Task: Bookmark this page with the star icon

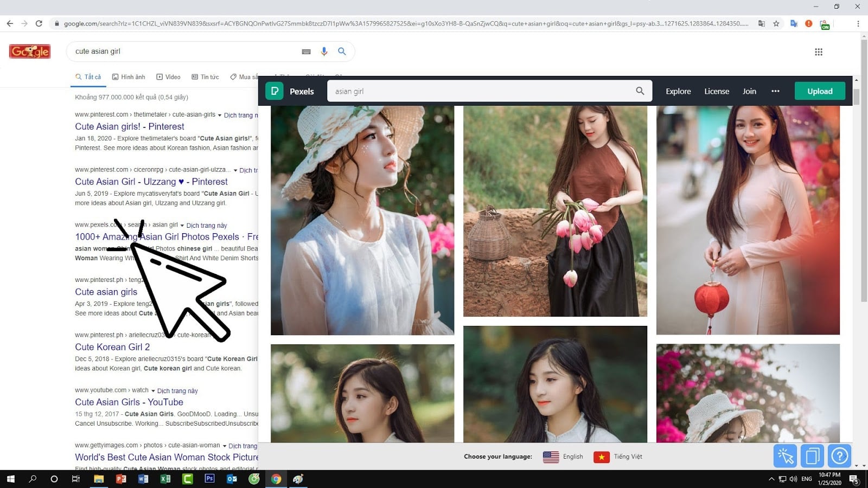Action: [x=776, y=23]
